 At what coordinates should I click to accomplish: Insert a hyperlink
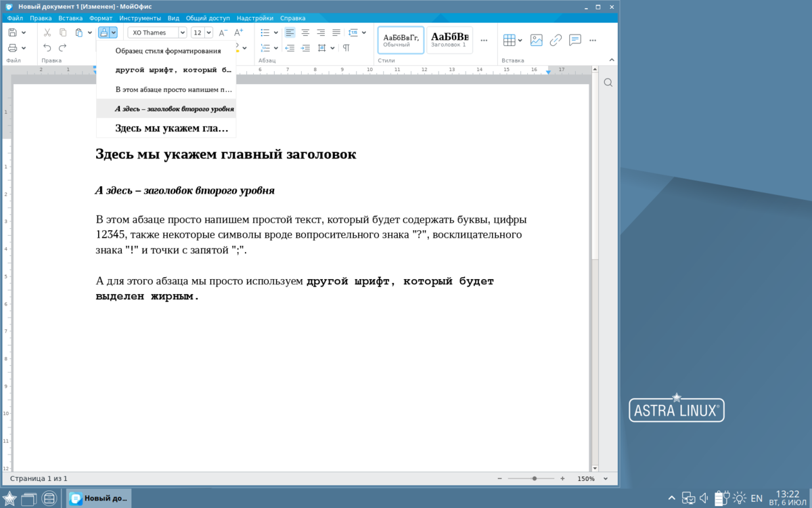(556, 40)
